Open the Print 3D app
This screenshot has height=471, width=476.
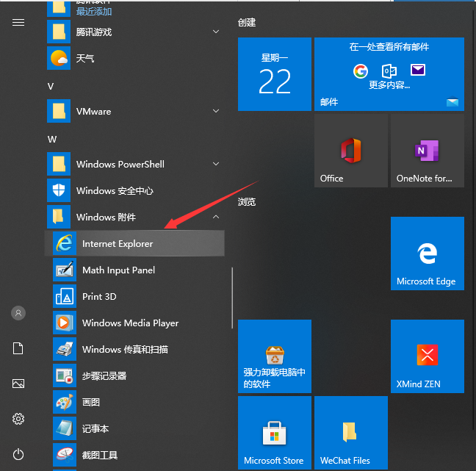tap(99, 297)
